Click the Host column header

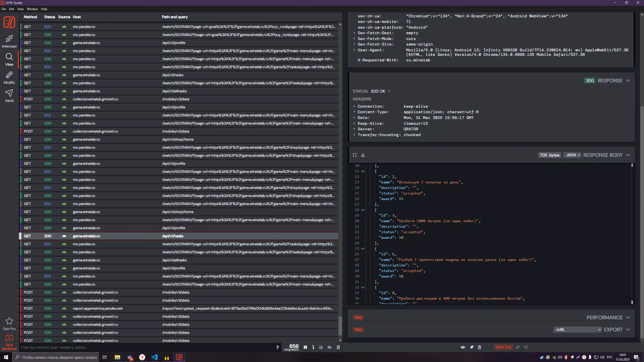pyautogui.click(x=77, y=17)
